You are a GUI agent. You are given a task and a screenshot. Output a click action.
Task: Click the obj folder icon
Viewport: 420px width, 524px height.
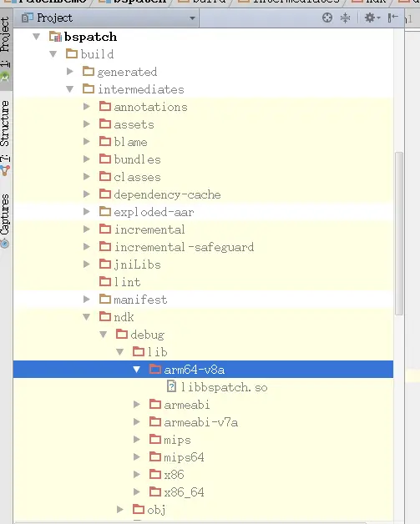(139, 509)
